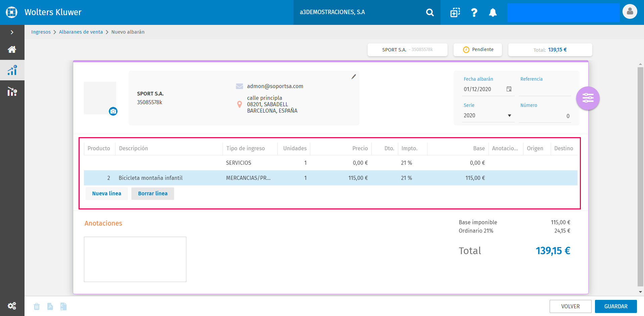Open the expenses chart sidebar icon
This screenshot has width=644, height=316.
pos(12,91)
